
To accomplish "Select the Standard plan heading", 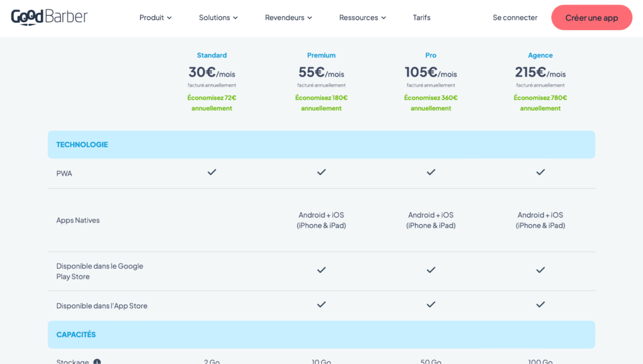I will (212, 55).
